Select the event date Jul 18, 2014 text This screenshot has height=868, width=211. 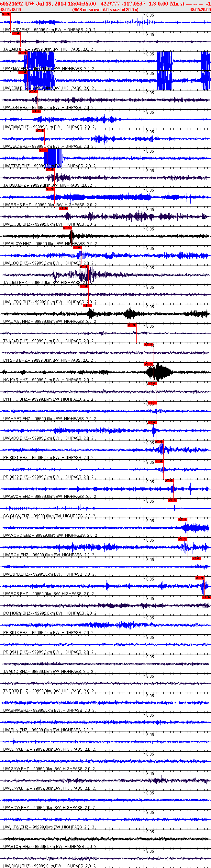click(x=51, y=4)
